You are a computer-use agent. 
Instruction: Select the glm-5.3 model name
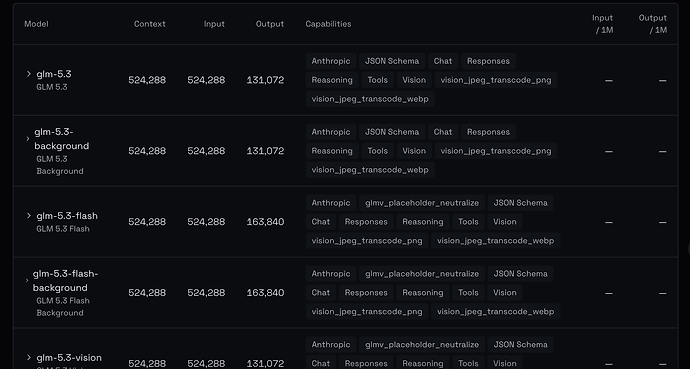pos(54,74)
